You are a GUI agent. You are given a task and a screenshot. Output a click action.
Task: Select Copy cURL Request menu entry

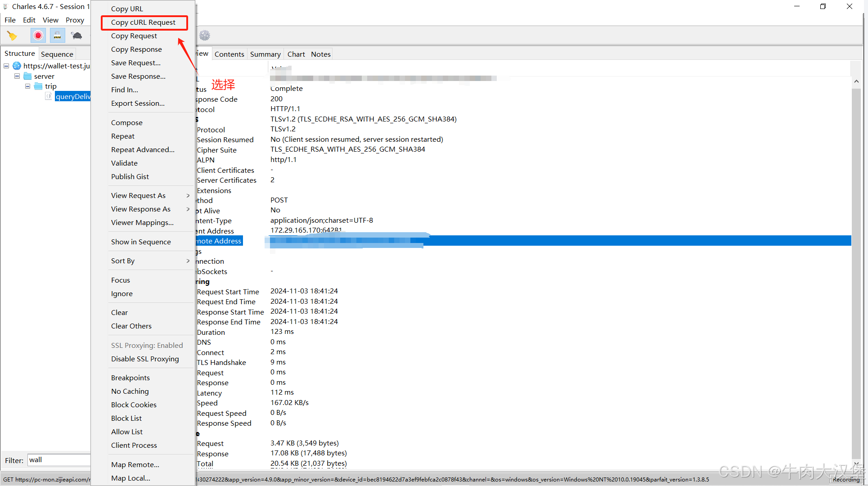pos(143,22)
